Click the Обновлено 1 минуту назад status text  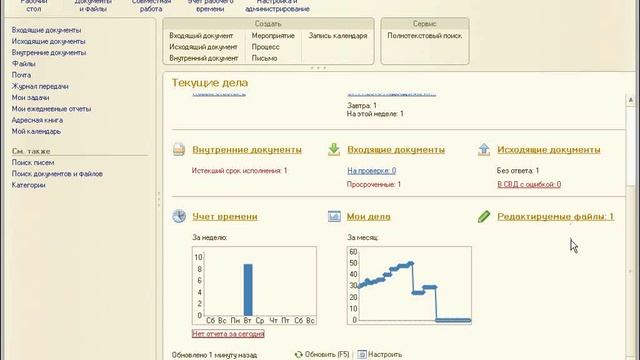click(x=214, y=355)
